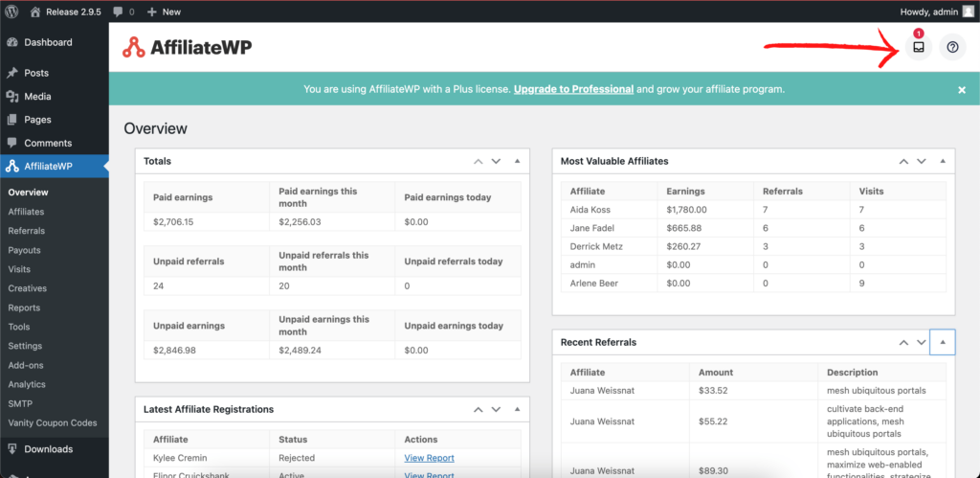Move Totals panel up
Image resolution: width=980 pixels, height=478 pixels.
click(479, 161)
